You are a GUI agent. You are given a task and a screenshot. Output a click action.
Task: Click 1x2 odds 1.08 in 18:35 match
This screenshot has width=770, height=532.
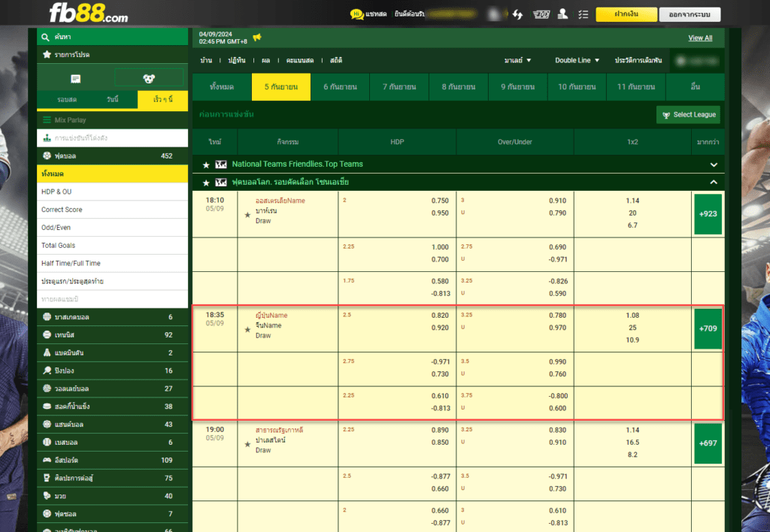pos(632,316)
